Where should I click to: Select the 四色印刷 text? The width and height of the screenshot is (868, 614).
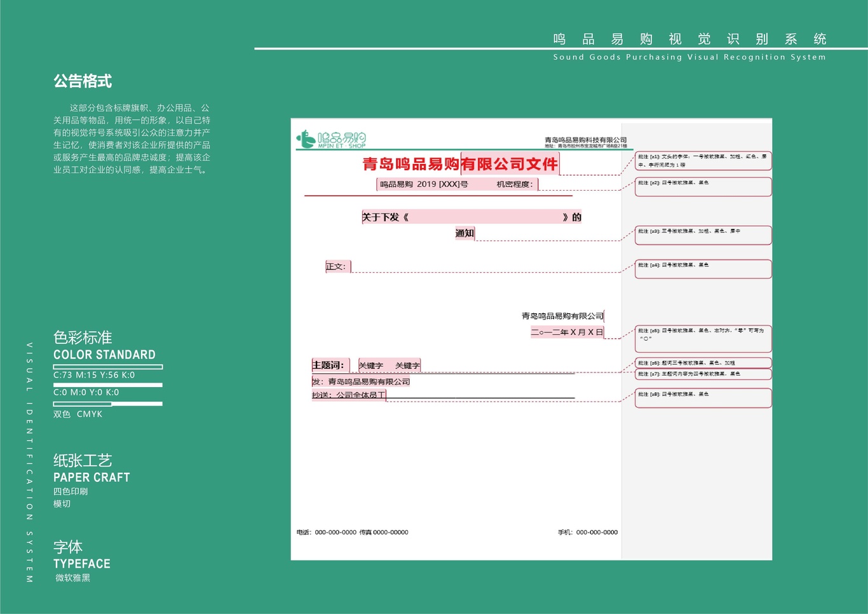coord(71,492)
